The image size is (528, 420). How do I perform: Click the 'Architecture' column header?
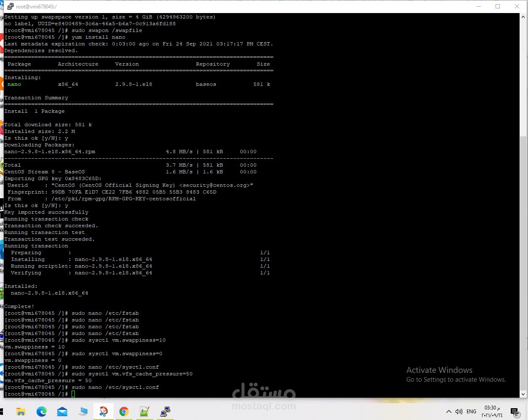[78, 64]
